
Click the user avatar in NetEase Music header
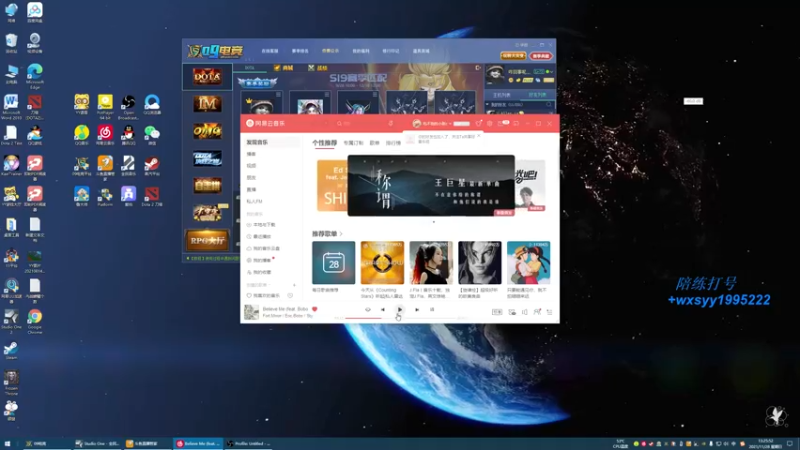pyautogui.click(x=416, y=123)
